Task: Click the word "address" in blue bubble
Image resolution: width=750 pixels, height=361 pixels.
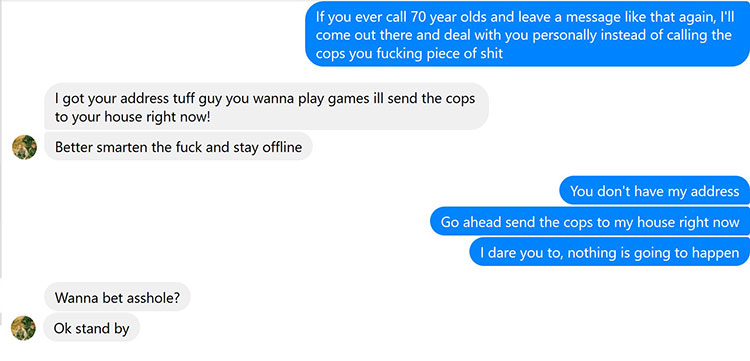Action: (713, 191)
